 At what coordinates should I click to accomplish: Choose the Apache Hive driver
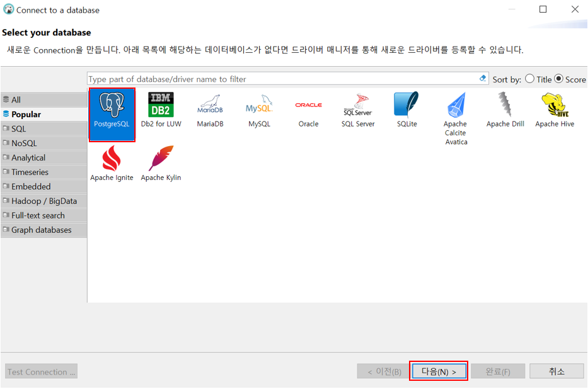pos(555,110)
